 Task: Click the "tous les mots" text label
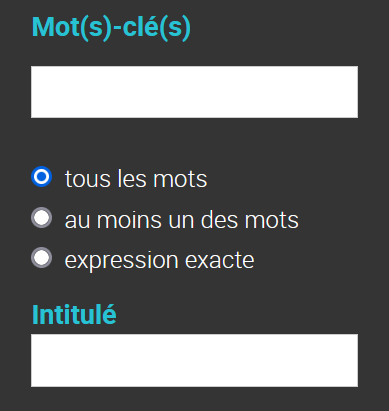[x=136, y=179]
